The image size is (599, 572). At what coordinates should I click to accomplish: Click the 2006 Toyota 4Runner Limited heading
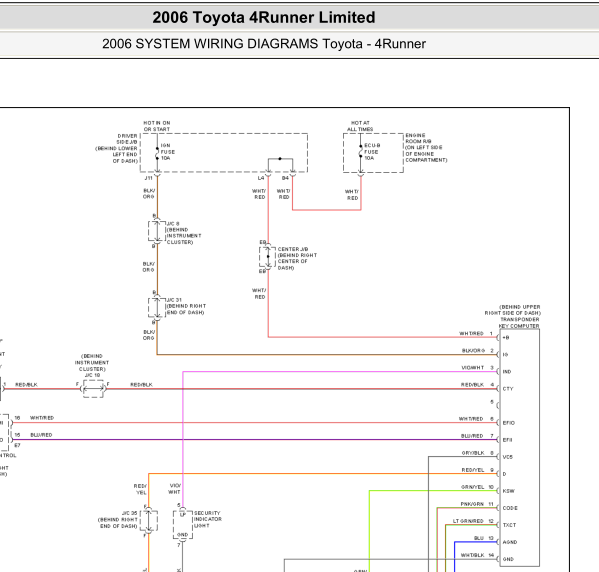coord(264,18)
